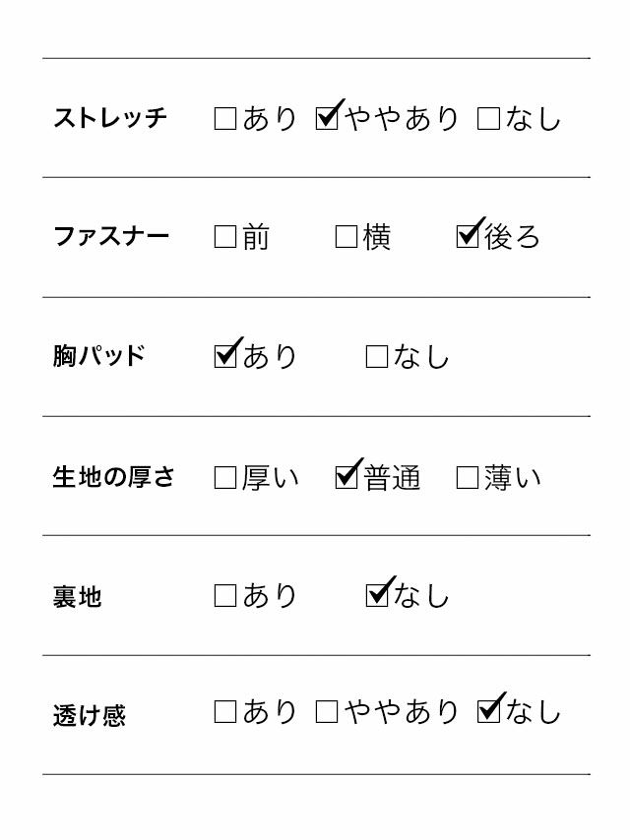Screen dimensions: 630x840
Task: Tick the ファスナー 横 checkbox
Action: coord(346,237)
